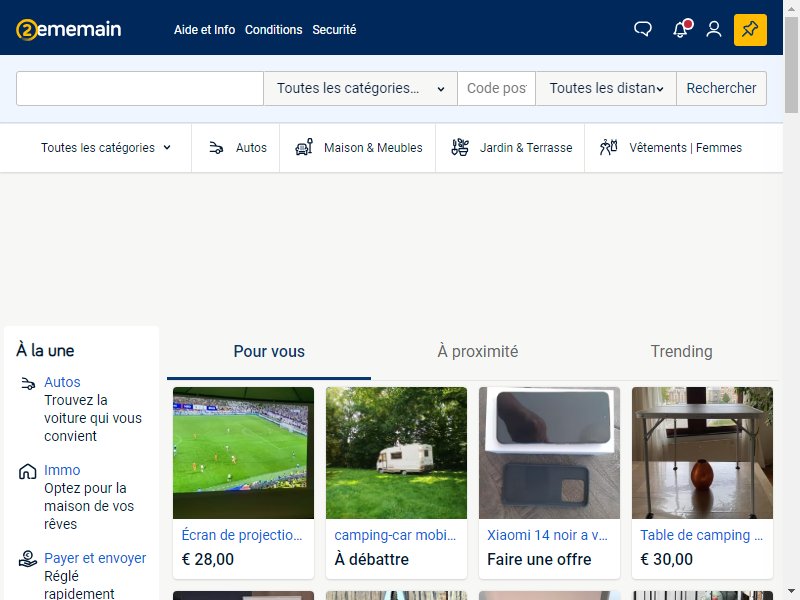Screen dimensions: 800x600
Task: Click the À la une heading
Action: 45,351
